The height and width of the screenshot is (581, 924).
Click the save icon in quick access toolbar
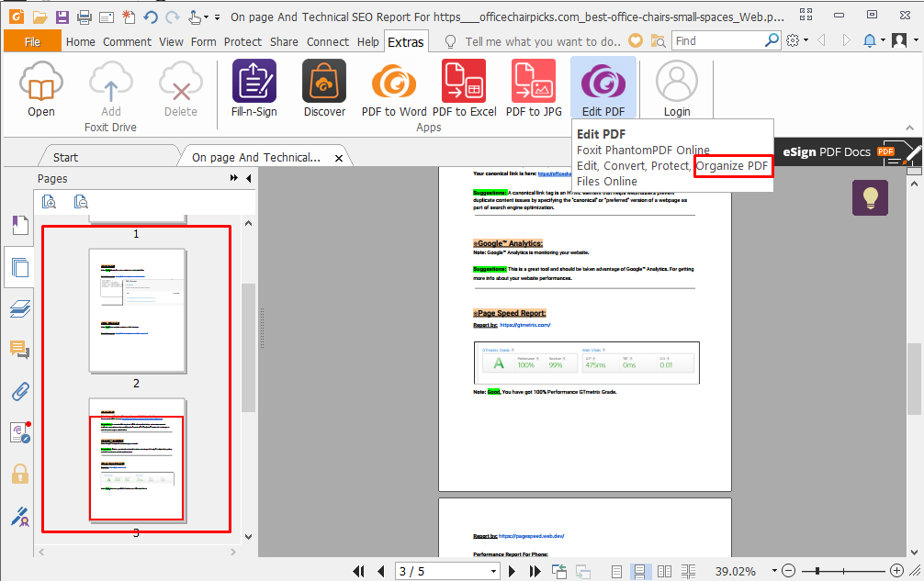point(62,17)
